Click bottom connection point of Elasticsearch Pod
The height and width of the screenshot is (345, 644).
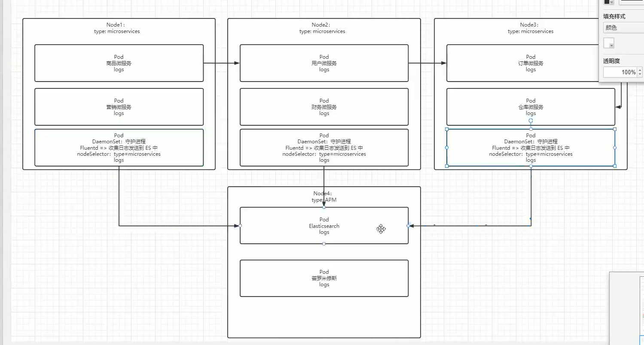click(x=324, y=244)
